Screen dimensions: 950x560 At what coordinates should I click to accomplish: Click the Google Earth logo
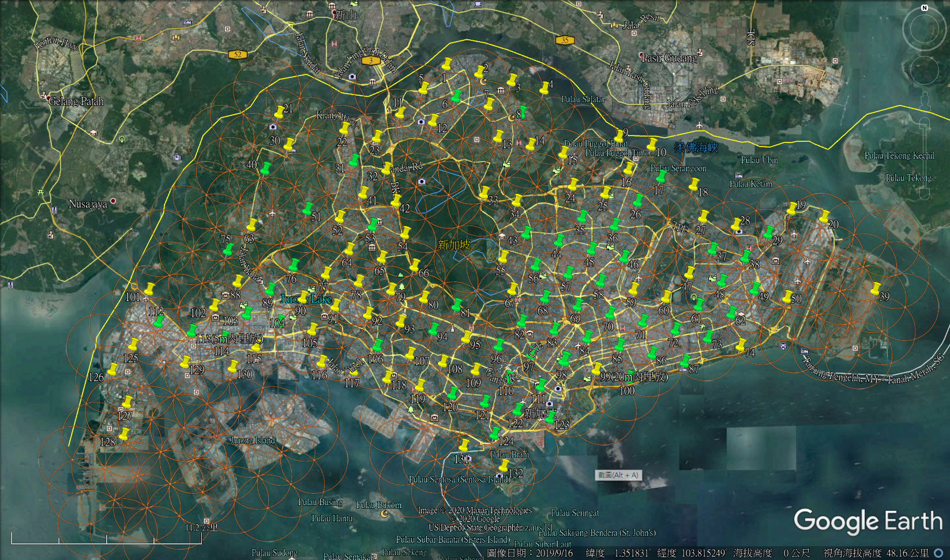[868, 521]
